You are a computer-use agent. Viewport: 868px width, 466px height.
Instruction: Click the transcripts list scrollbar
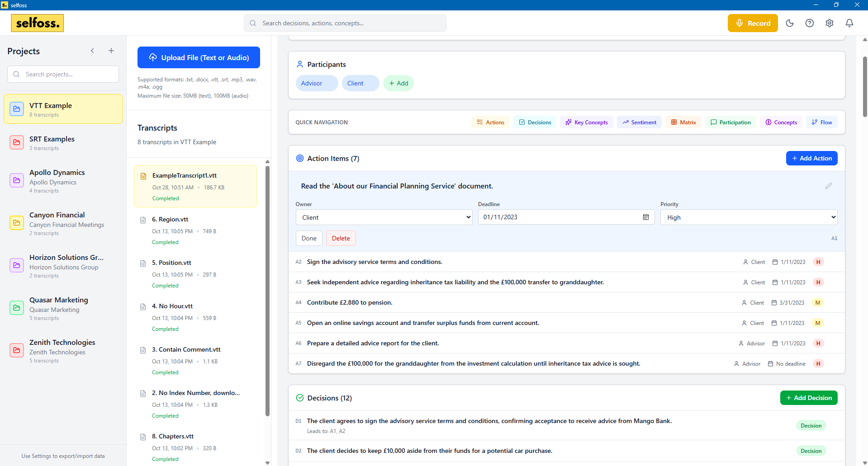267,292
